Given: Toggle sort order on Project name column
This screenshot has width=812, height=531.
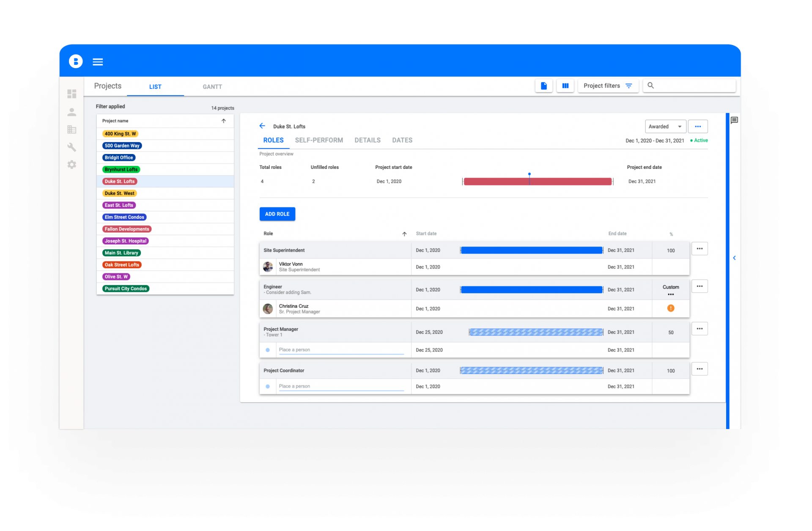Looking at the screenshot, I should 224,121.
